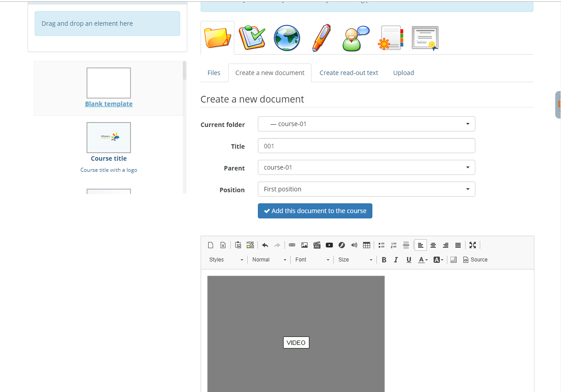Select the assignments pen icon

click(321, 38)
